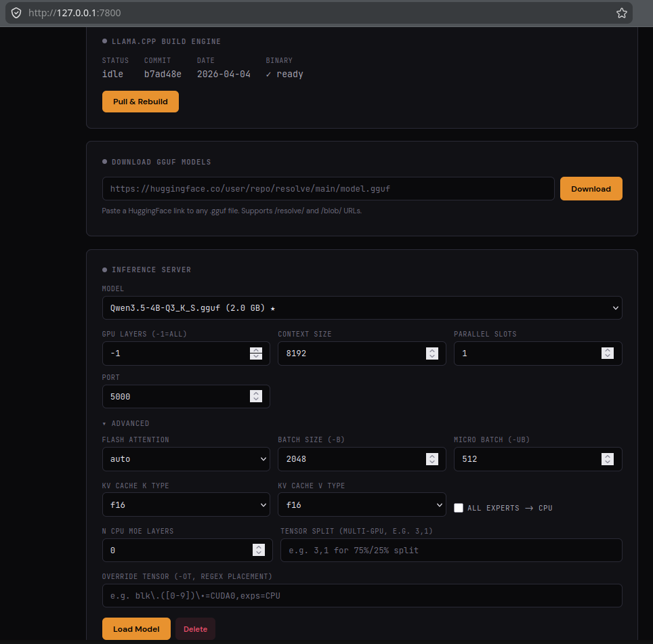Increase Micro Batch with the up arrow
Screen dimensions: 653x644
tap(608, 456)
